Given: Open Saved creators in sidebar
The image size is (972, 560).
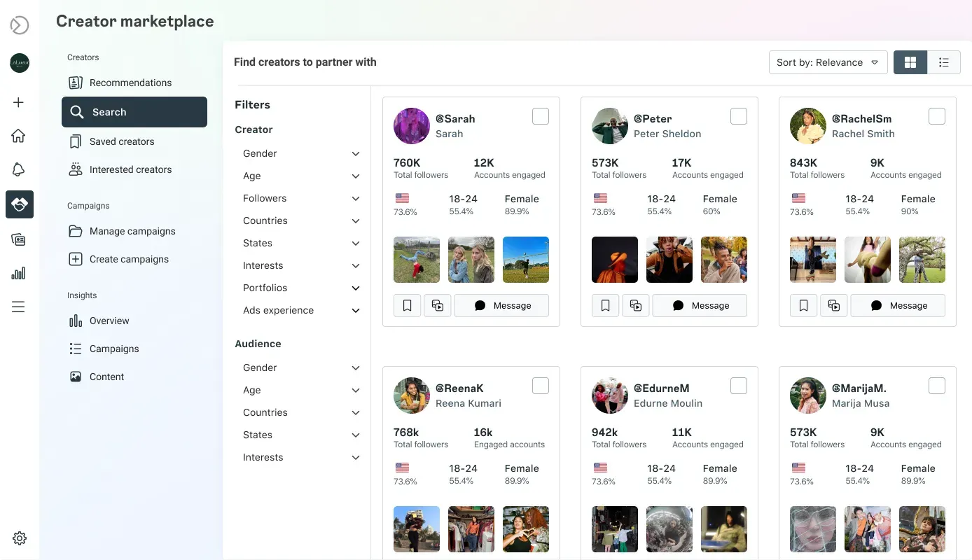Looking at the screenshot, I should click(121, 141).
